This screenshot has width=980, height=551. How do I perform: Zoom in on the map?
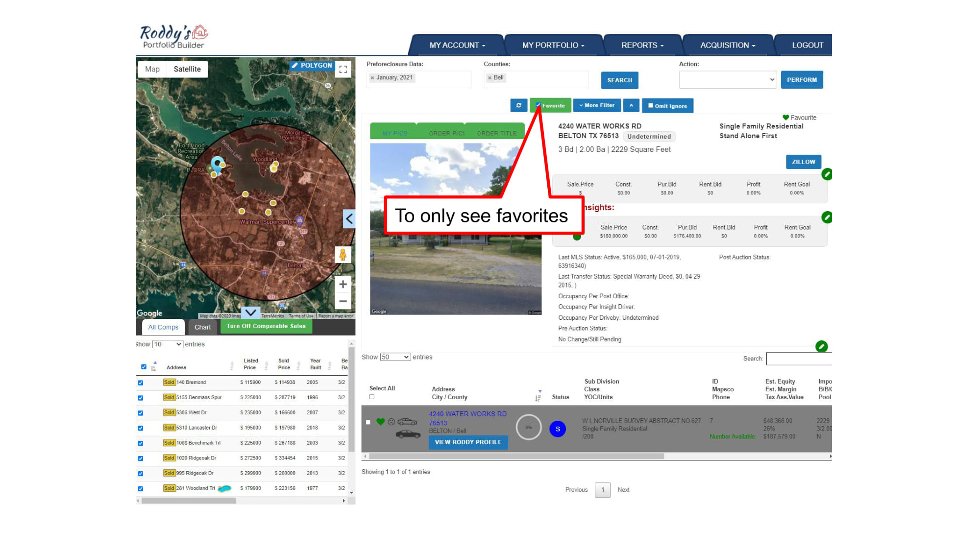(343, 284)
